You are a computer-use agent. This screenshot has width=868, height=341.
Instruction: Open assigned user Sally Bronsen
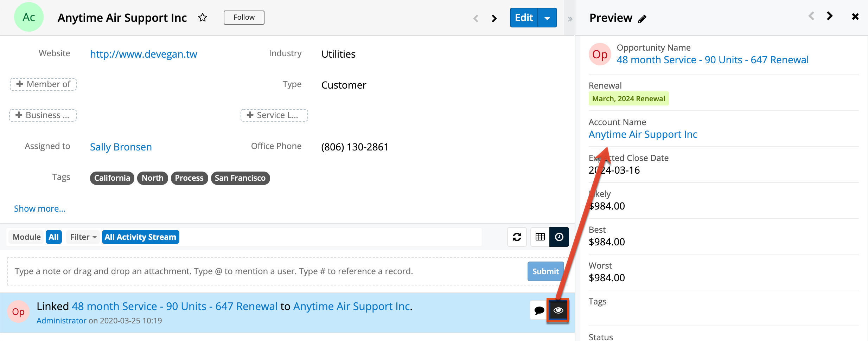121,147
